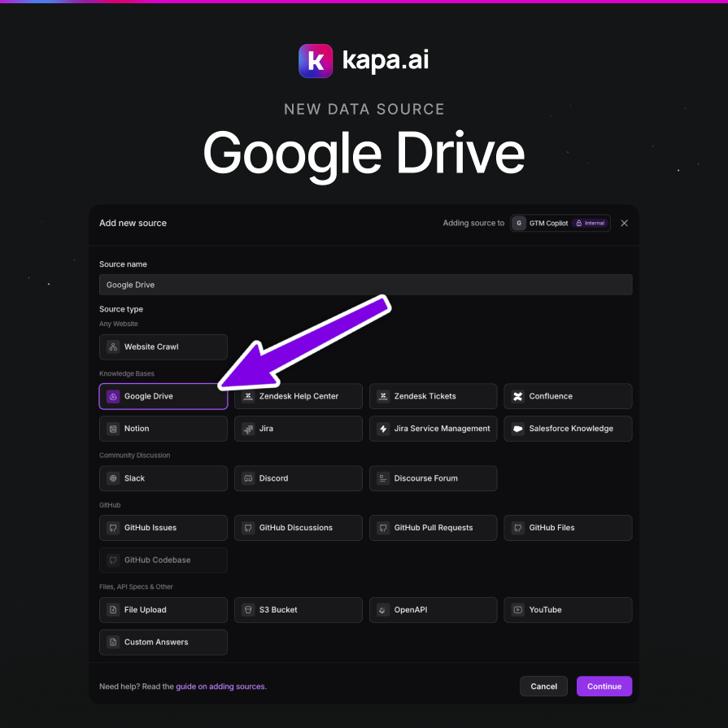Click the Salesforce Knowledge cloud icon
The height and width of the screenshot is (728, 728).
click(517, 429)
